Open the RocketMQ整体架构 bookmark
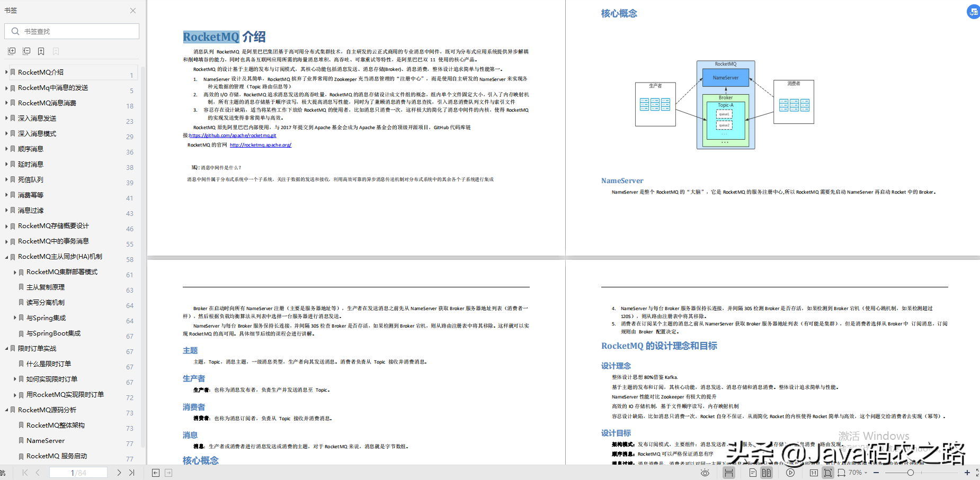 [56, 425]
